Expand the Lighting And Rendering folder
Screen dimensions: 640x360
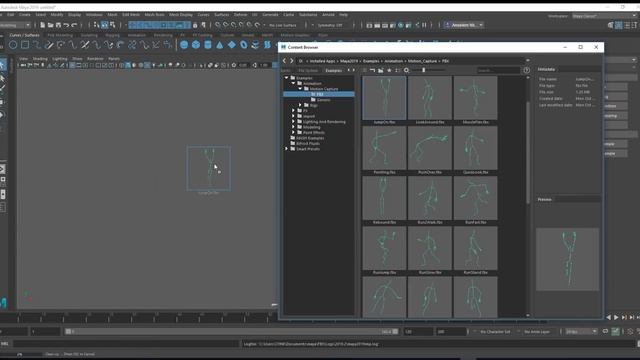point(293,122)
